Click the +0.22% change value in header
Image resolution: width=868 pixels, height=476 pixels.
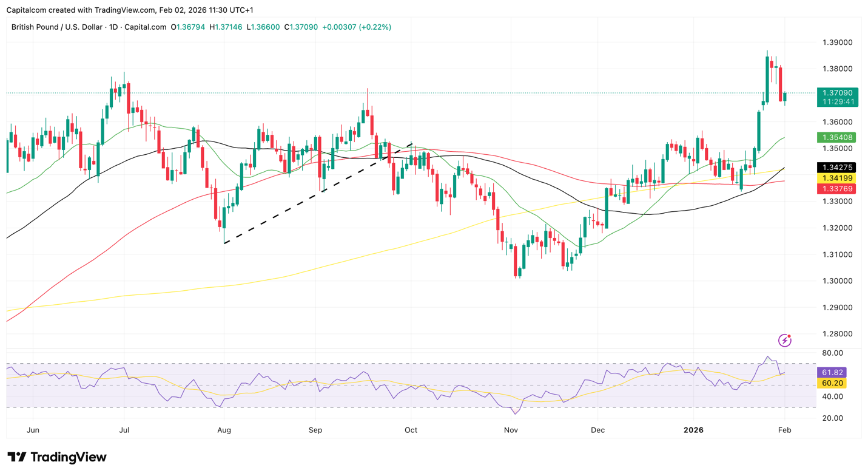(x=375, y=27)
